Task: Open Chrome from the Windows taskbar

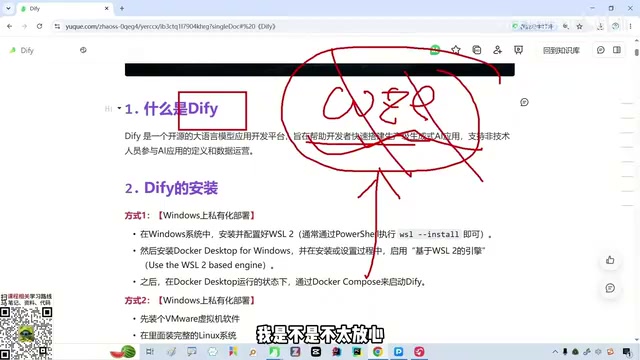Action: click(378, 351)
